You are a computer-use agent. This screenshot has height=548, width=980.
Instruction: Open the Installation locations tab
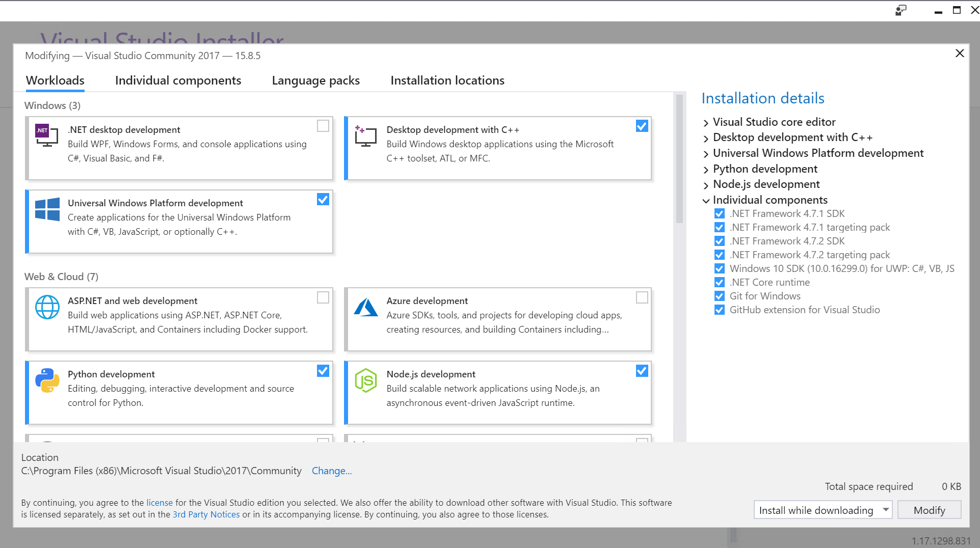pyautogui.click(x=447, y=80)
